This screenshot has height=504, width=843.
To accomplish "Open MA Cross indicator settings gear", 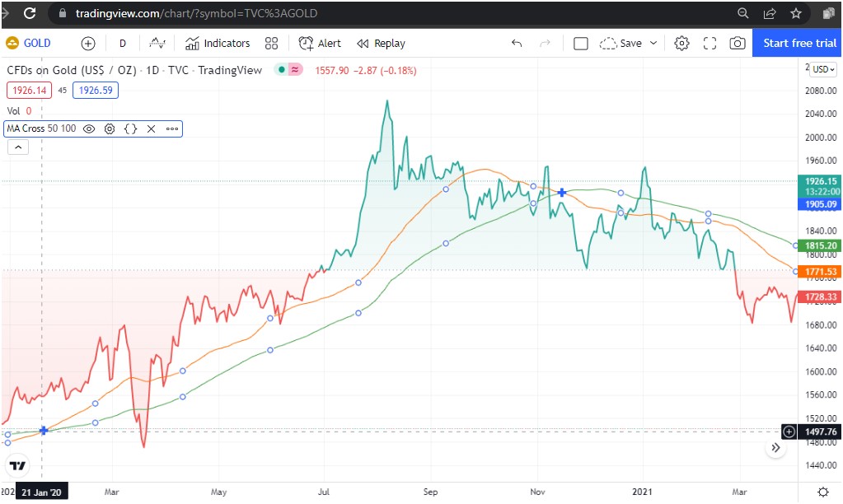I will pos(110,128).
